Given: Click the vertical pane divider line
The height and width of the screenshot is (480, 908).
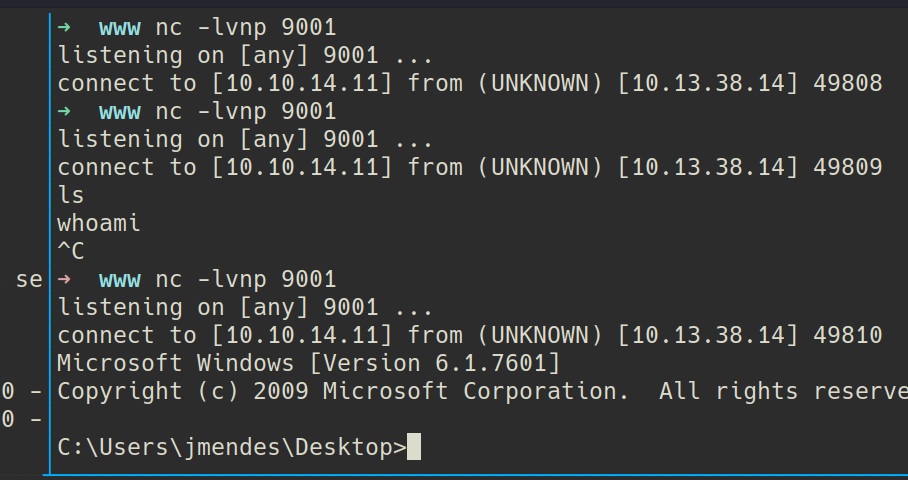Looking at the screenshot, I should point(48,240).
